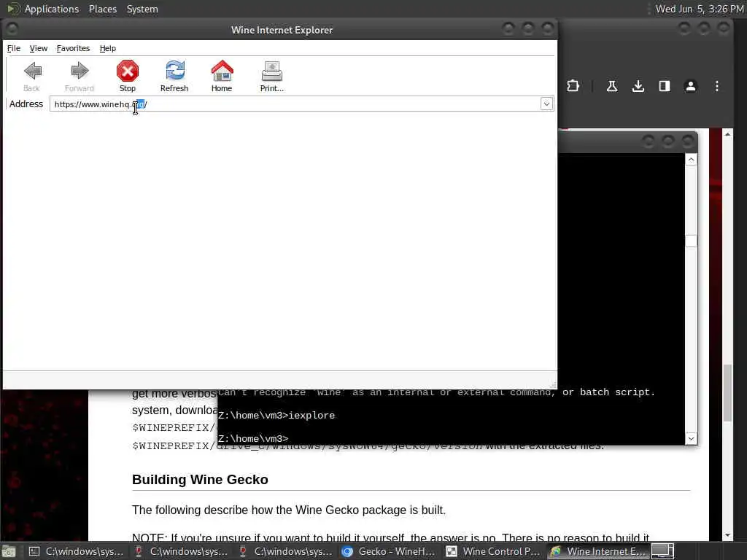Switch to Gecko - WineH... Chrome taskbar item
The width and height of the screenshot is (747, 560).
(x=390, y=551)
